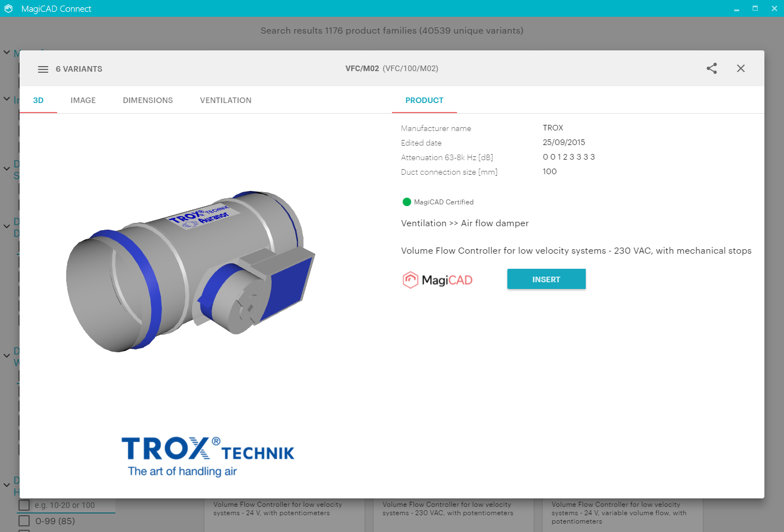Click the 'VFC/M02 (VFC/100/M02)' dialog title

pos(392,68)
